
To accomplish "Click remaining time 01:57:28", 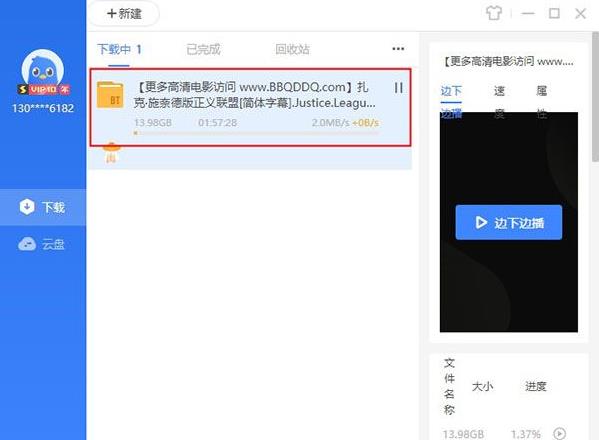I will (217, 123).
